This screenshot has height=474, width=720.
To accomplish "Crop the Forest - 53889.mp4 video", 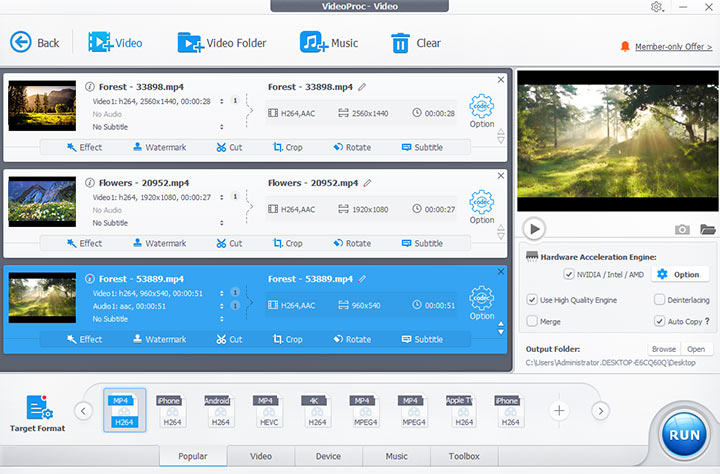I will point(288,339).
